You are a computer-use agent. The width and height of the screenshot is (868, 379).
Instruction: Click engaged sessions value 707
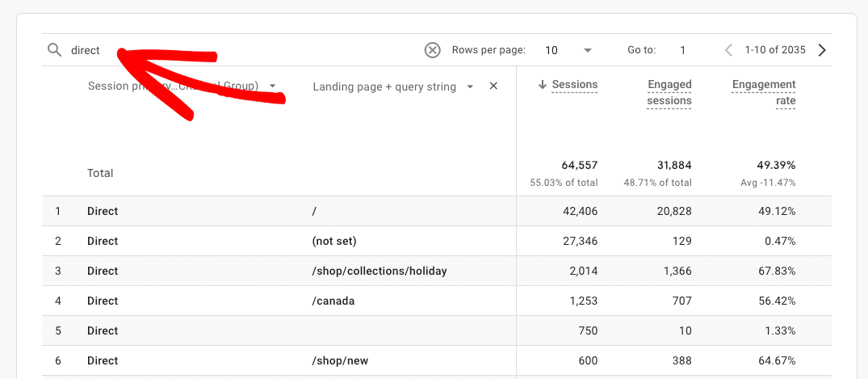click(x=681, y=301)
